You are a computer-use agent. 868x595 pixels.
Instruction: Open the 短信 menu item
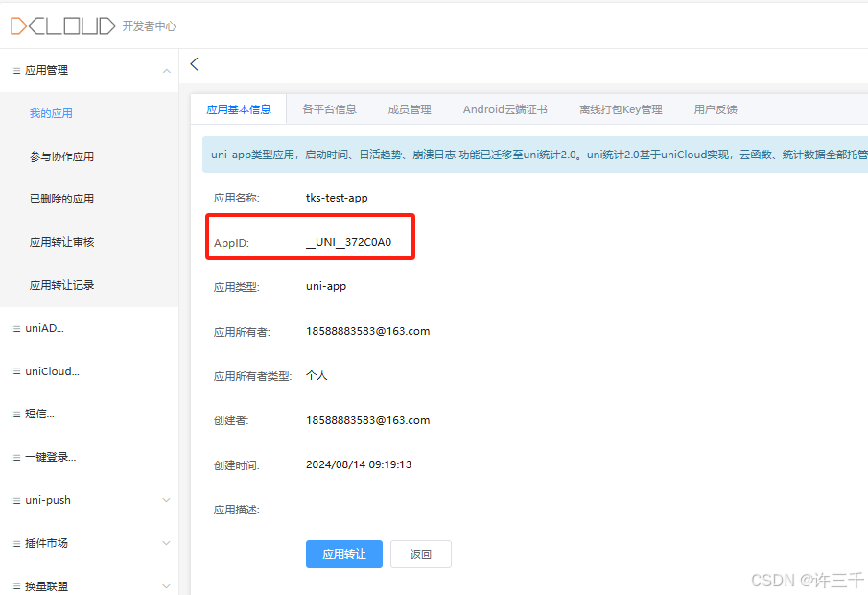click(x=39, y=415)
